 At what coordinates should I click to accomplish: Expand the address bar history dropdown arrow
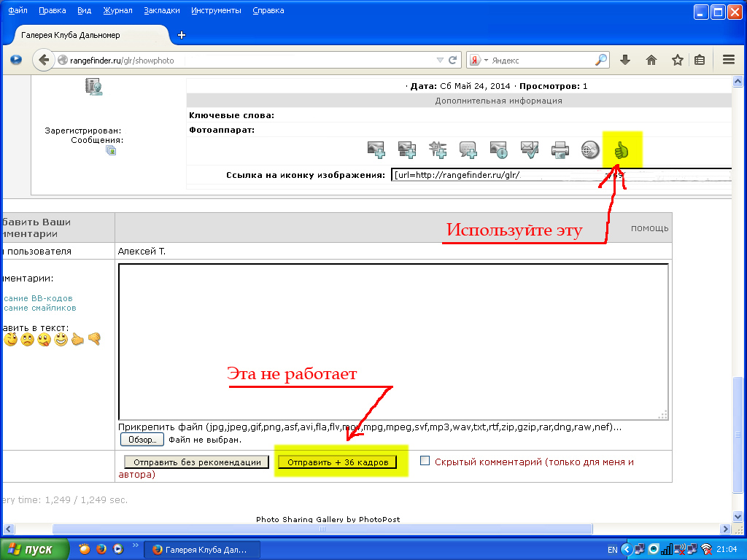pos(440,60)
